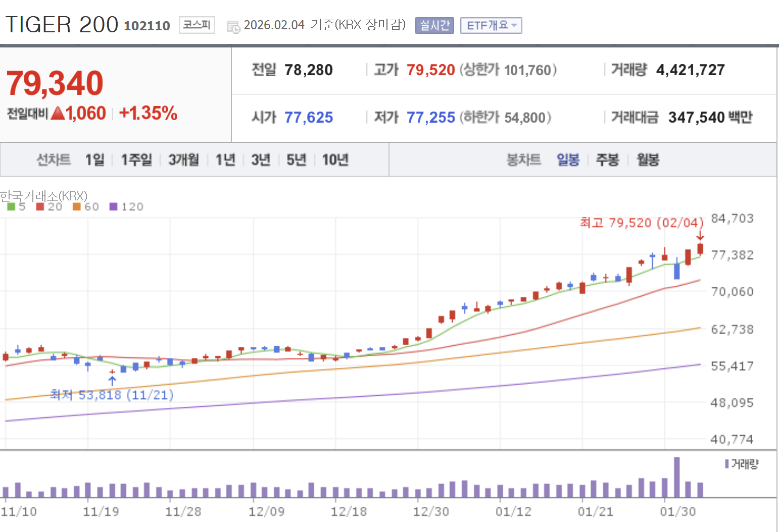Switch to 월봉 monthly candle chart

click(648, 160)
